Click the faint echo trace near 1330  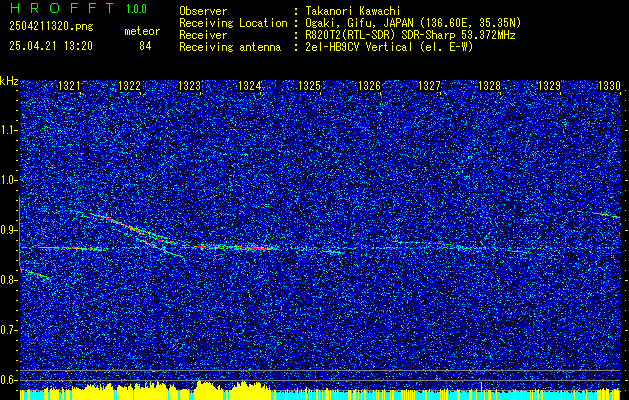pyautogui.click(x=607, y=215)
